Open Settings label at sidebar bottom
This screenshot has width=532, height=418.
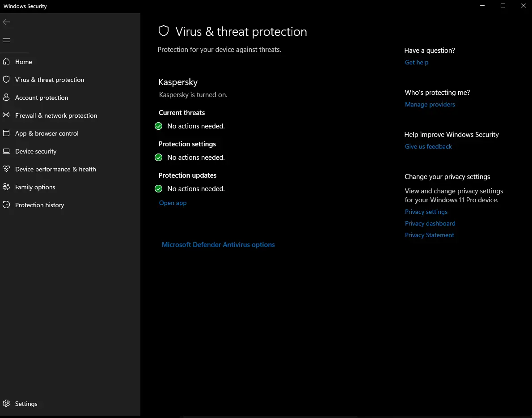(26, 404)
